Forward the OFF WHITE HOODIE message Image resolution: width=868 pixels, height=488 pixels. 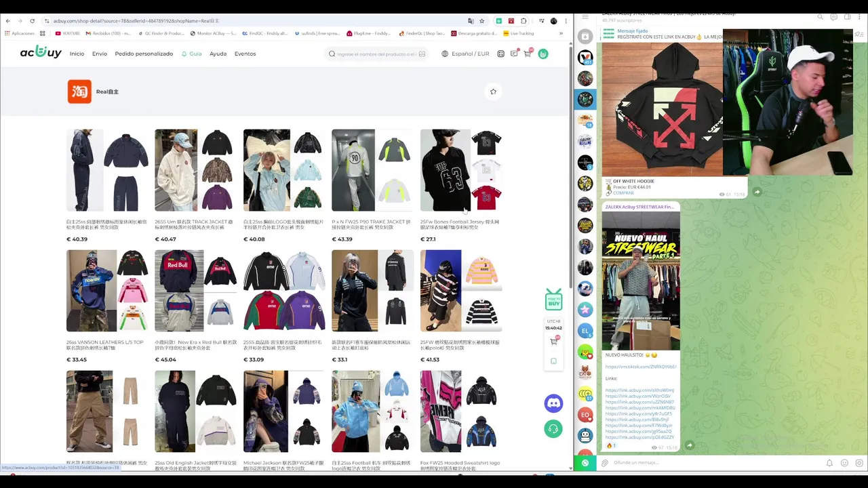click(x=757, y=192)
